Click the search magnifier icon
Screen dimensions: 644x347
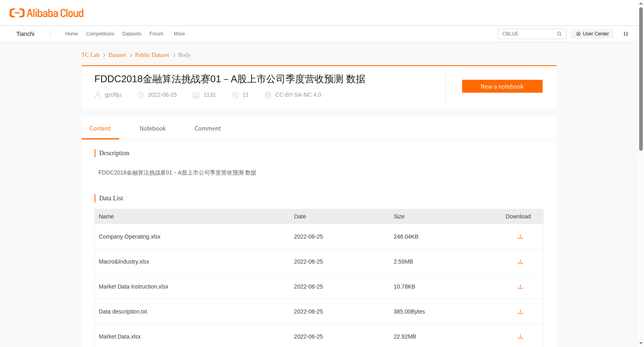pyautogui.click(x=559, y=34)
